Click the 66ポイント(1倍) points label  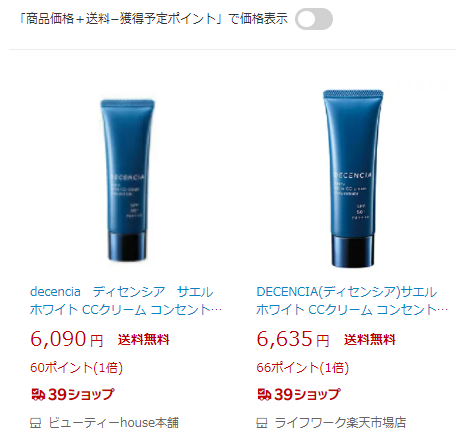coord(303,368)
